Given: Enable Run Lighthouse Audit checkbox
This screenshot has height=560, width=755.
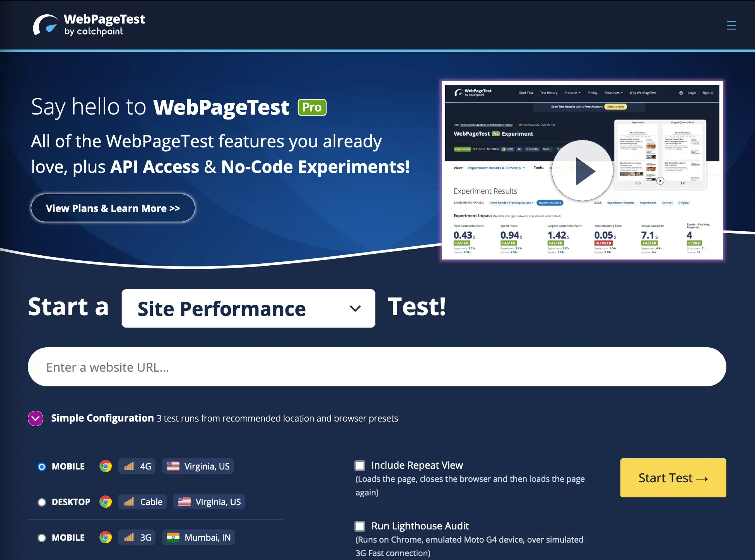Looking at the screenshot, I should [360, 526].
